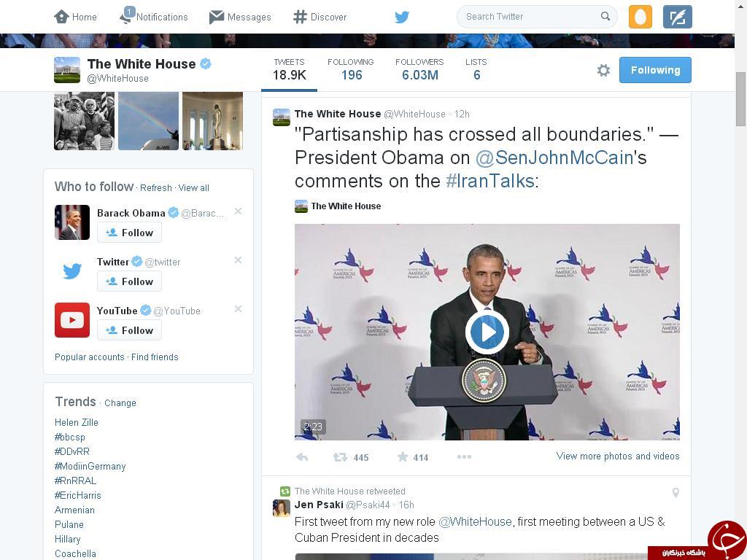Screen dimensions: 747x560
Task: Open the Find friends link
Action: pos(155,357)
